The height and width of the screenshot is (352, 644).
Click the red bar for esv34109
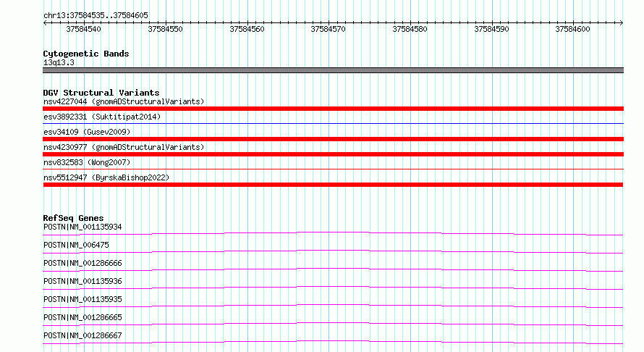(333, 139)
